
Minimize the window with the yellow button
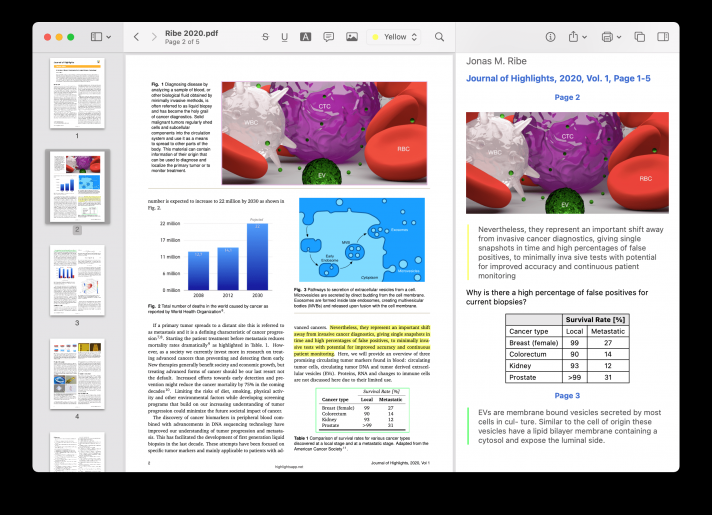[59, 37]
